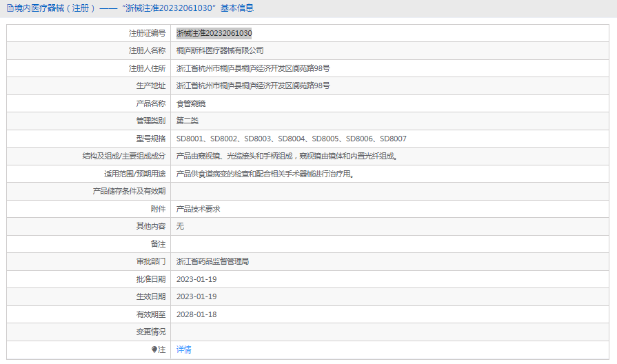Click the 生产地址 label
This screenshot has width=617, height=364.
[x=151, y=85]
